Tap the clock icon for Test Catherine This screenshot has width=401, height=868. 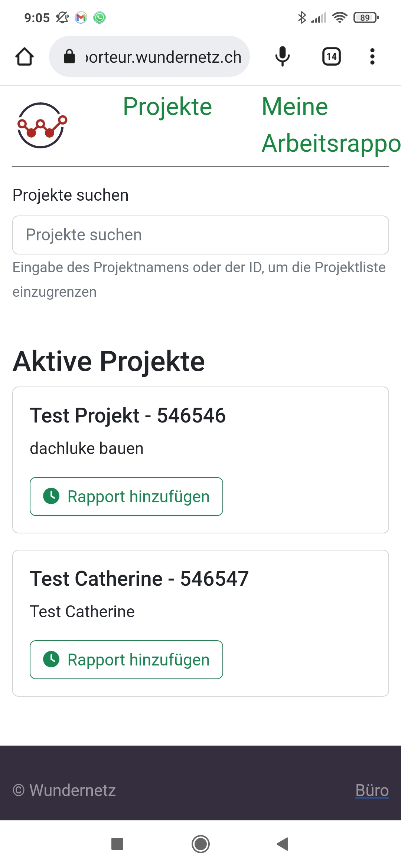tap(51, 659)
